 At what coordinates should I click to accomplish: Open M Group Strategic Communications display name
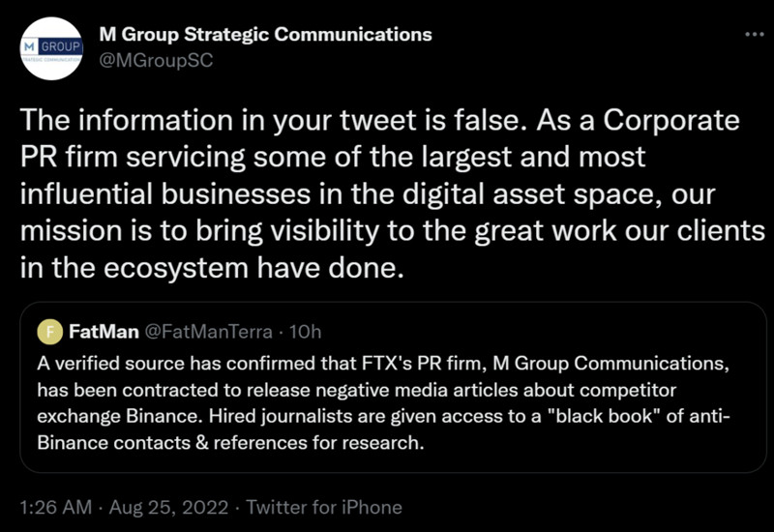tap(265, 35)
